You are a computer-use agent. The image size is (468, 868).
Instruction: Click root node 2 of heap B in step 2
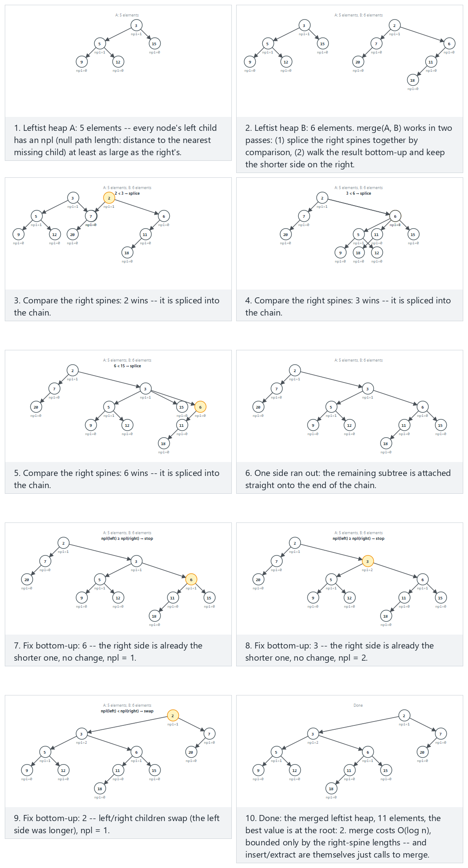tap(394, 25)
